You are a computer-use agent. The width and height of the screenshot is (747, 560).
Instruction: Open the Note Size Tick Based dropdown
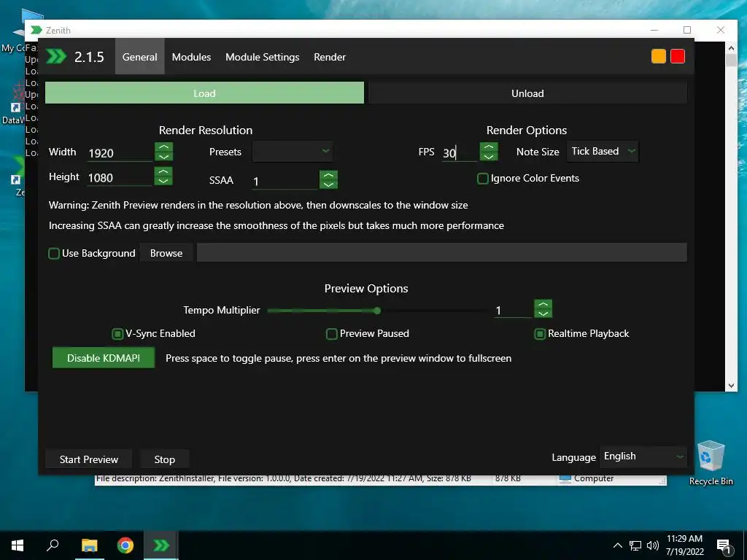point(602,152)
